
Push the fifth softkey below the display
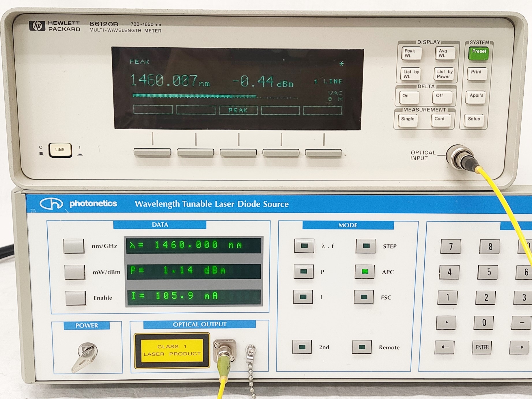[323, 153]
